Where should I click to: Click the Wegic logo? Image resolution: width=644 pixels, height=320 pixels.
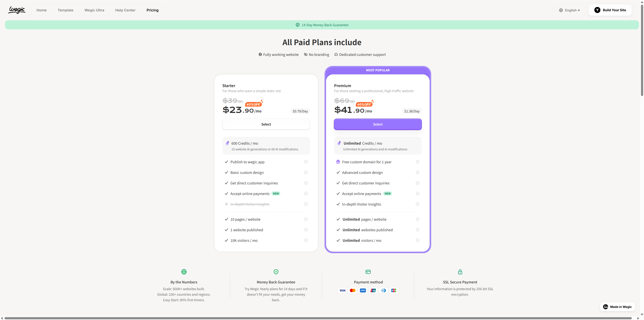(17, 10)
